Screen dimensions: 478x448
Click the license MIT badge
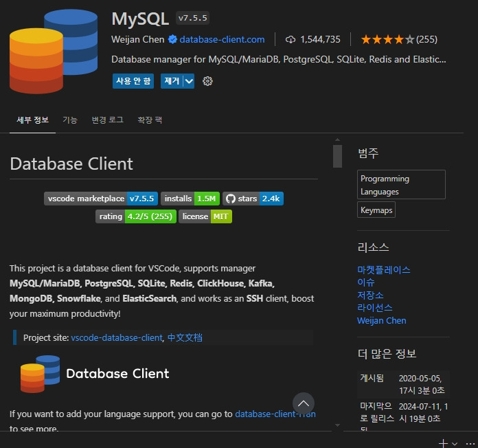[205, 216]
